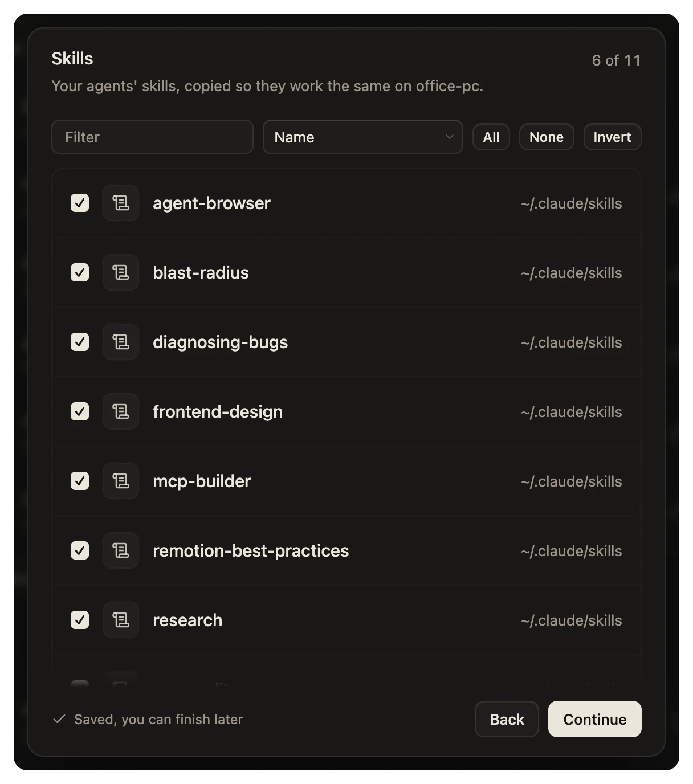Uncheck the diagnosing-bugs checkbox
This screenshot has width=693, height=784.
[80, 342]
